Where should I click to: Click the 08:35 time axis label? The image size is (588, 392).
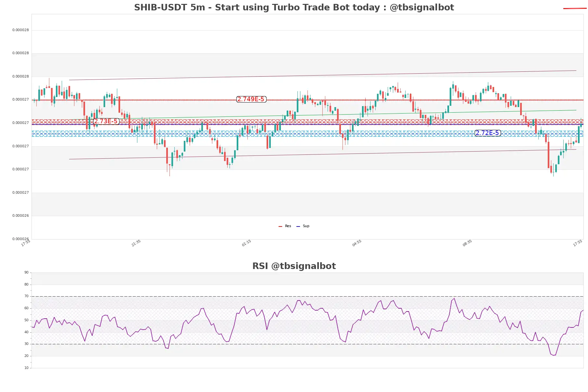click(467, 243)
